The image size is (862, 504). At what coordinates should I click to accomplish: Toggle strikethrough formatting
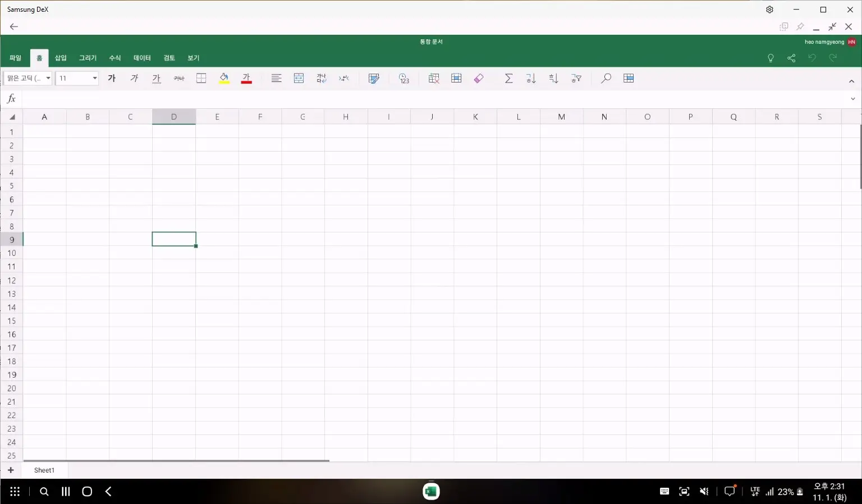pos(179,78)
